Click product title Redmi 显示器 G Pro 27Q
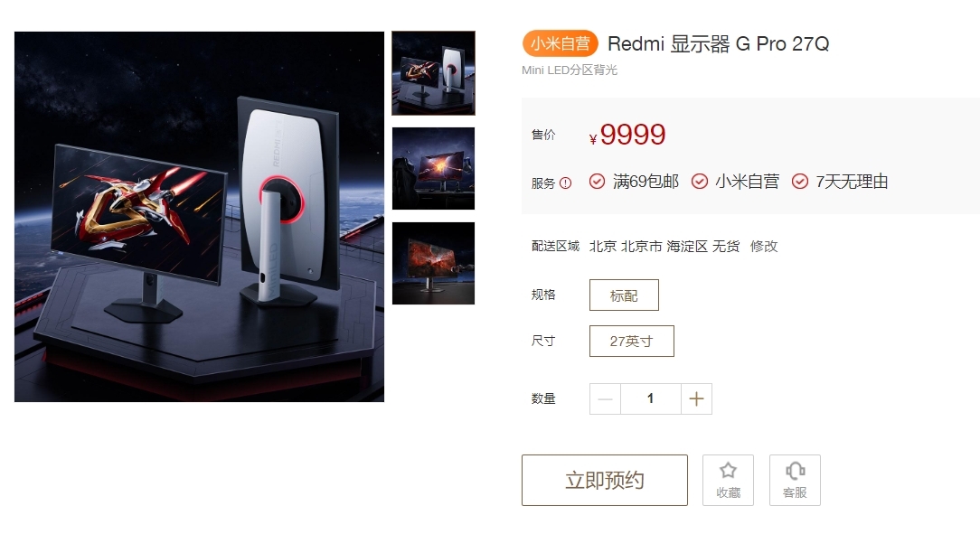This screenshot has width=980, height=534. [x=718, y=43]
